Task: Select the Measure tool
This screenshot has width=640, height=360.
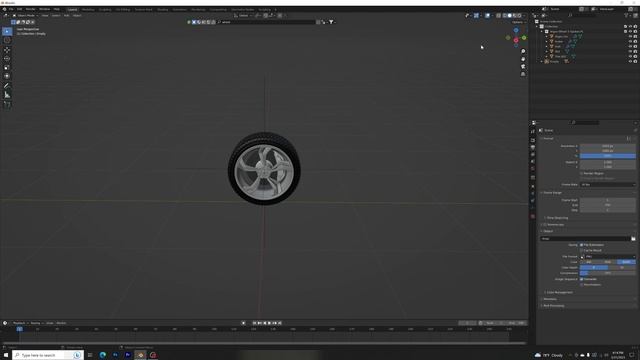Action: coord(7,95)
